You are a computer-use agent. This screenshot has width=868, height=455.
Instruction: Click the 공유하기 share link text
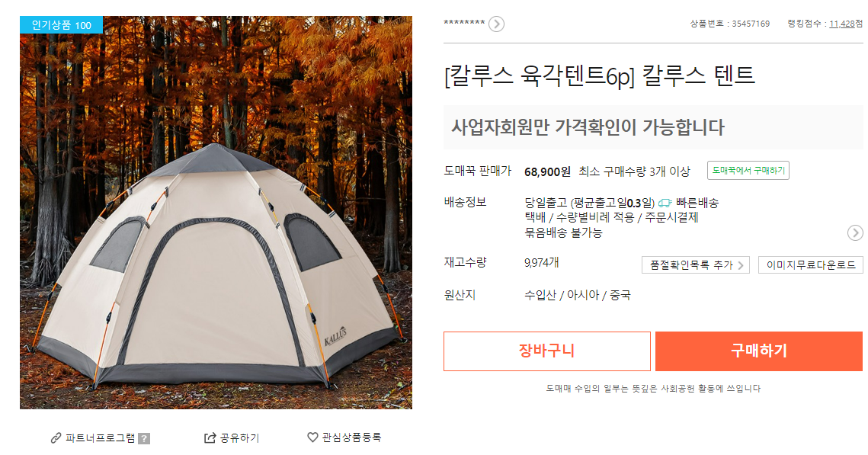click(239, 437)
